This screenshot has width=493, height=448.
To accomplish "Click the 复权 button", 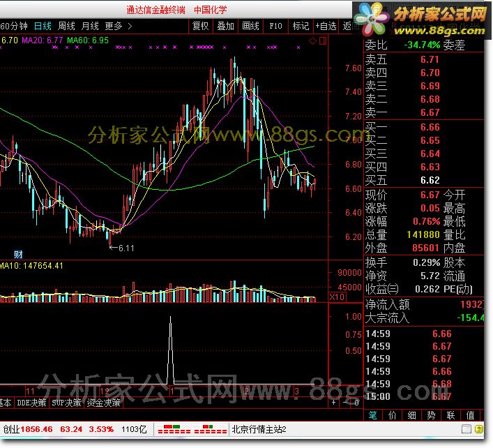I will click(x=201, y=26).
